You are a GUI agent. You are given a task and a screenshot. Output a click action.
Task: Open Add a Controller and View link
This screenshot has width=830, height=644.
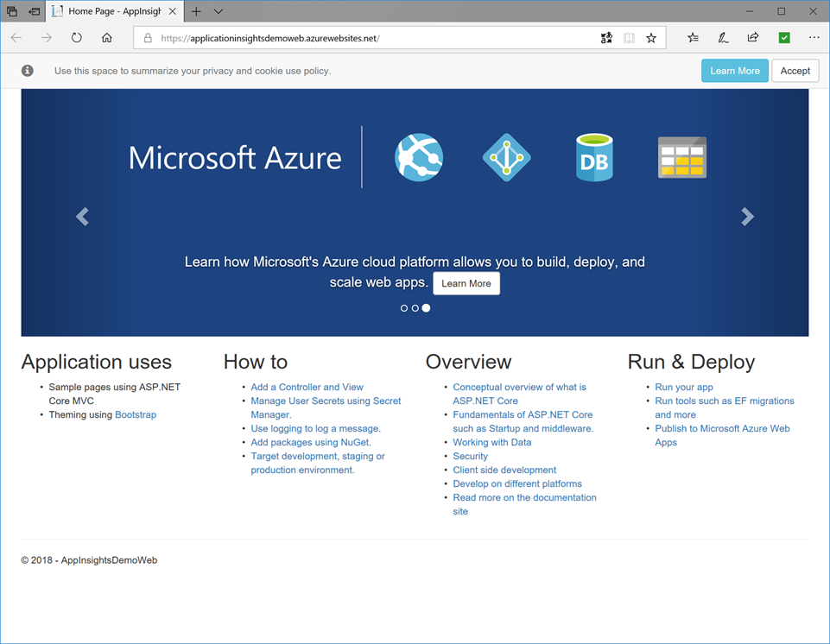(307, 387)
